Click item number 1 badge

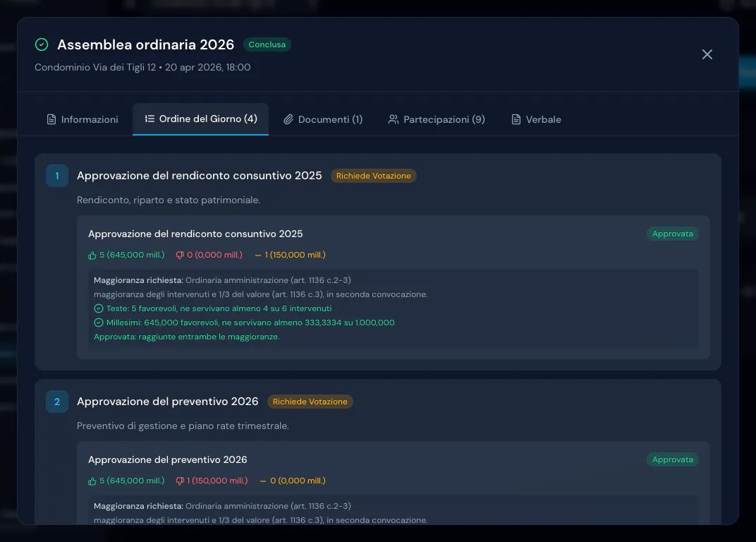(57, 176)
